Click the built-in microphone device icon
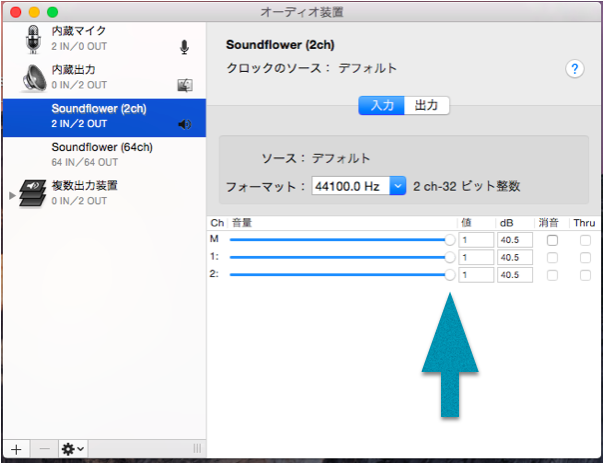The height and width of the screenshot is (463, 603). [x=33, y=39]
